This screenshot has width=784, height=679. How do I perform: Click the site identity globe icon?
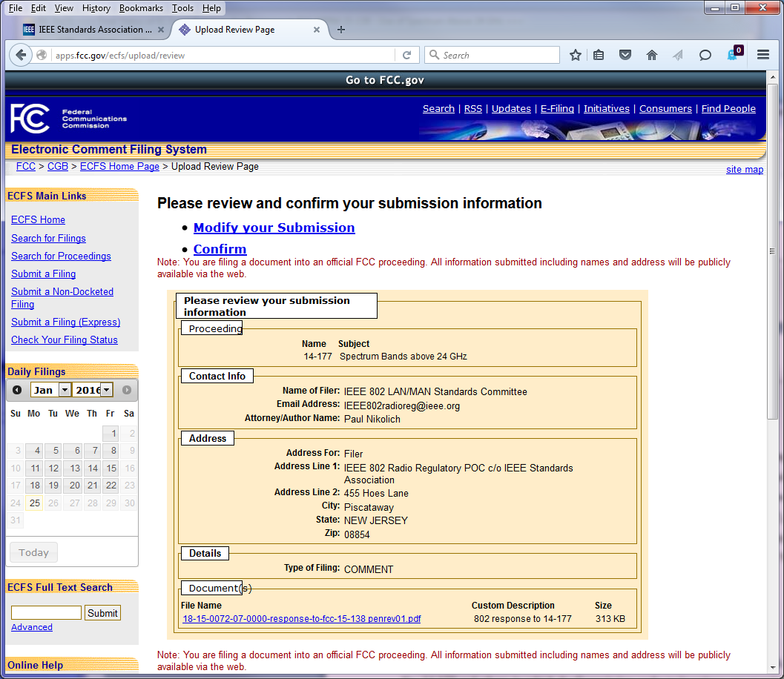42,55
